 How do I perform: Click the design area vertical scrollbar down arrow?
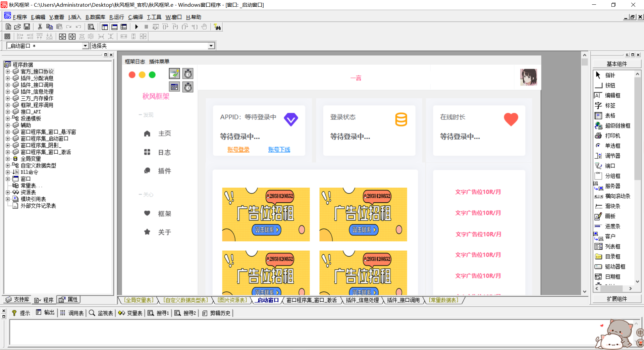pyautogui.click(x=585, y=292)
